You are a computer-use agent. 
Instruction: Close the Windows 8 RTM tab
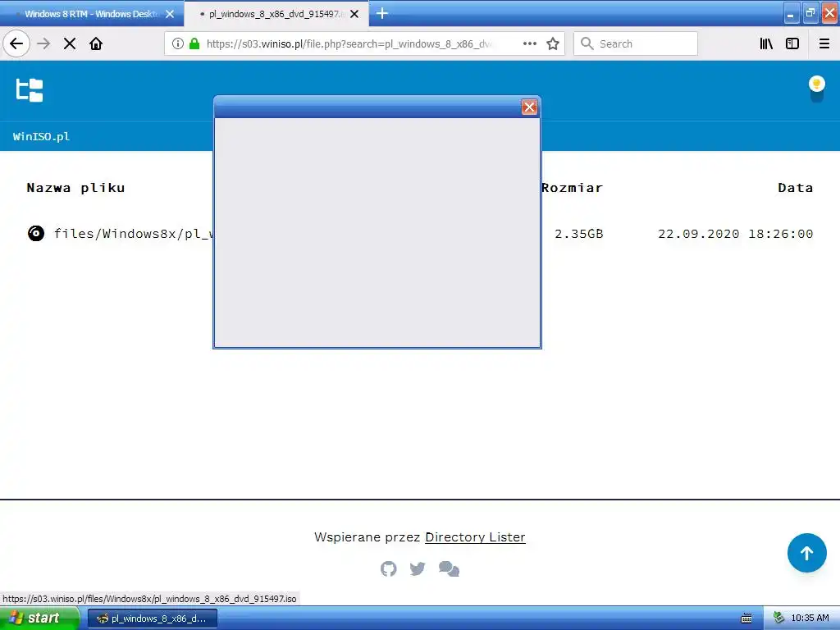[170, 14]
